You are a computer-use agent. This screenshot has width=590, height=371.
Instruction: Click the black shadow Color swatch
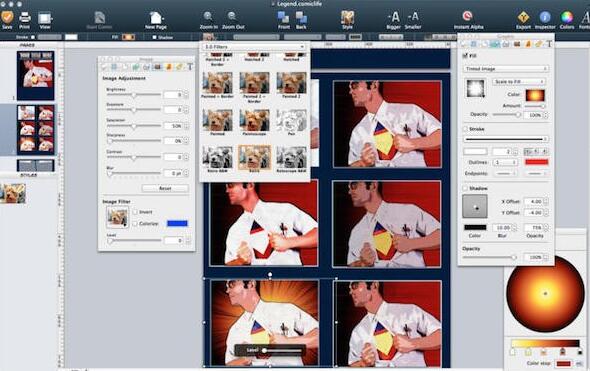[475, 228]
